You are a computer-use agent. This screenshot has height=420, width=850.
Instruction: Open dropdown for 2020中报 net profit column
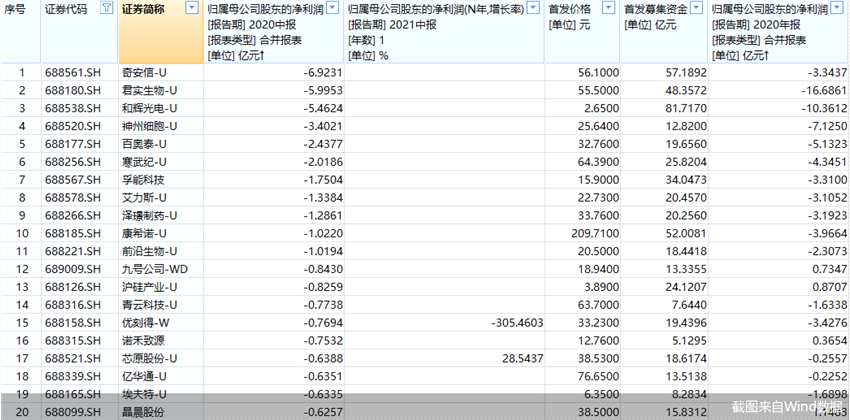pos(334,8)
